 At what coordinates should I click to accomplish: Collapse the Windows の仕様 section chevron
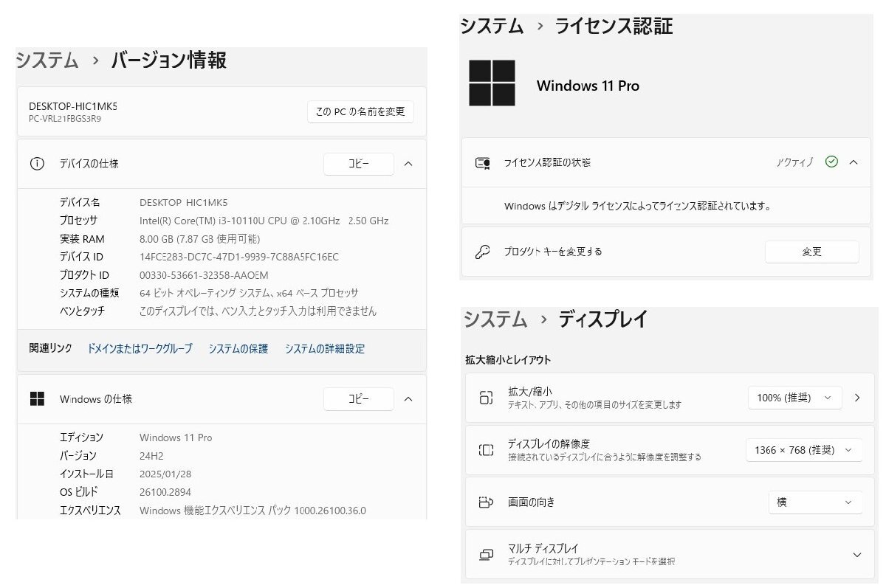pyautogui.click(x=408, y=399)
